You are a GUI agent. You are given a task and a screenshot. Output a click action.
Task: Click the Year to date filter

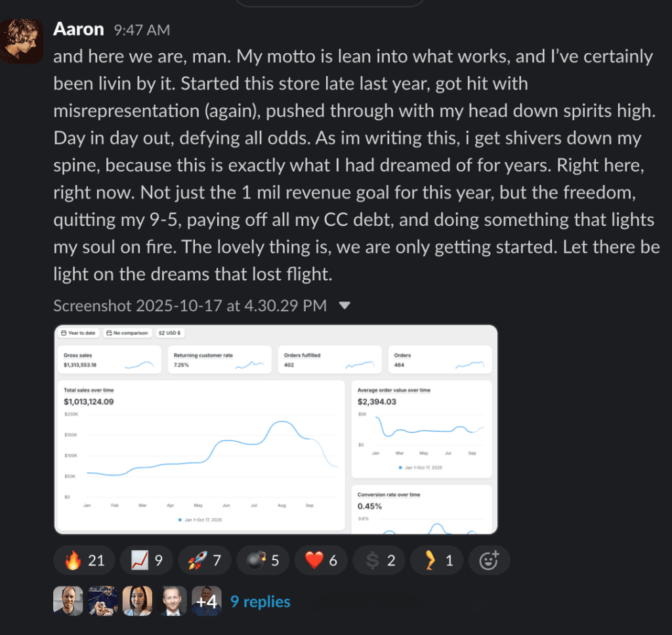tap(78, 333)
